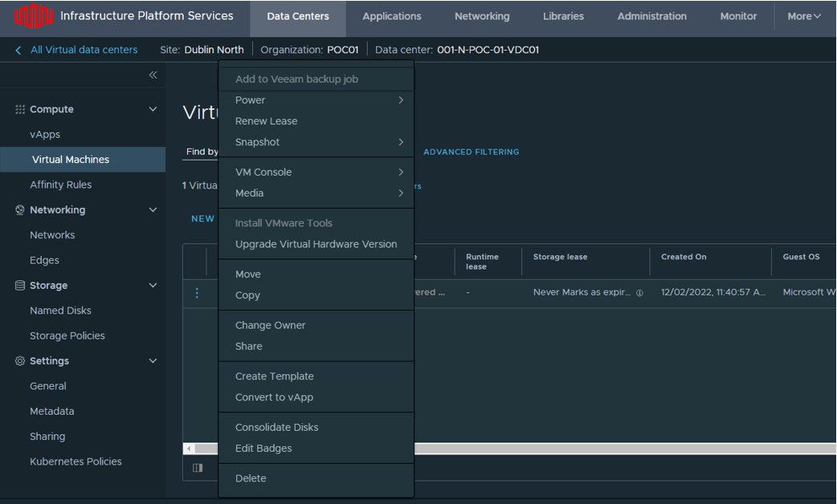Select Affinity Rules in the sidebar
Screen dimensions: 837x504
pos(60,185)
